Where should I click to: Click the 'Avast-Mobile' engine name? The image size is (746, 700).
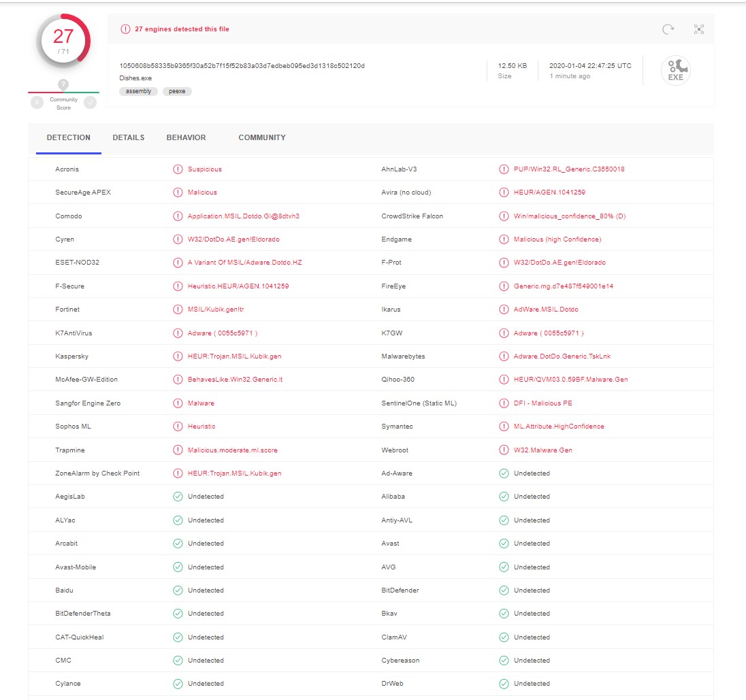click(76, 567)
